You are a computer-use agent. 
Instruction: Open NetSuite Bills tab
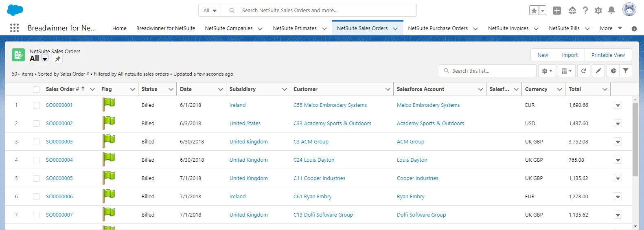(x=564, y=28)
